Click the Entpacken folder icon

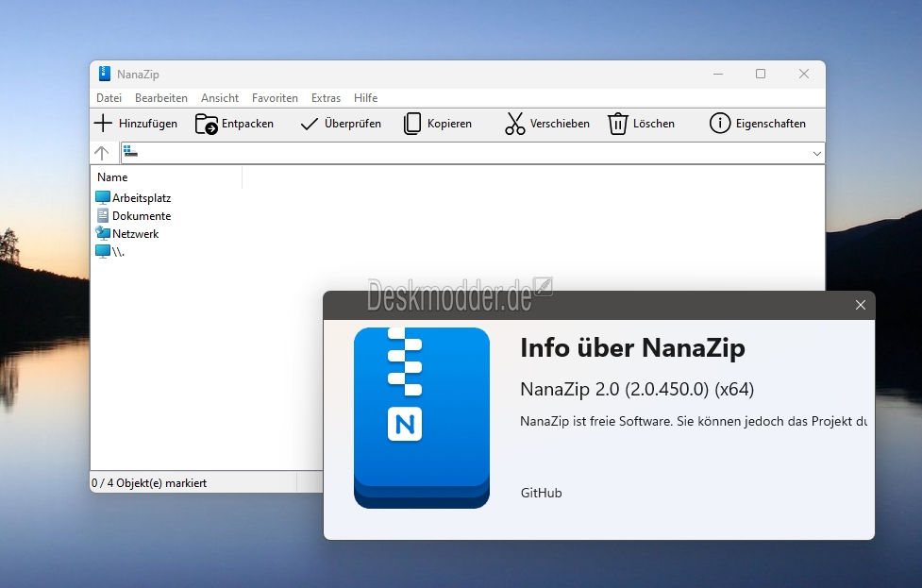coord(207,124)
